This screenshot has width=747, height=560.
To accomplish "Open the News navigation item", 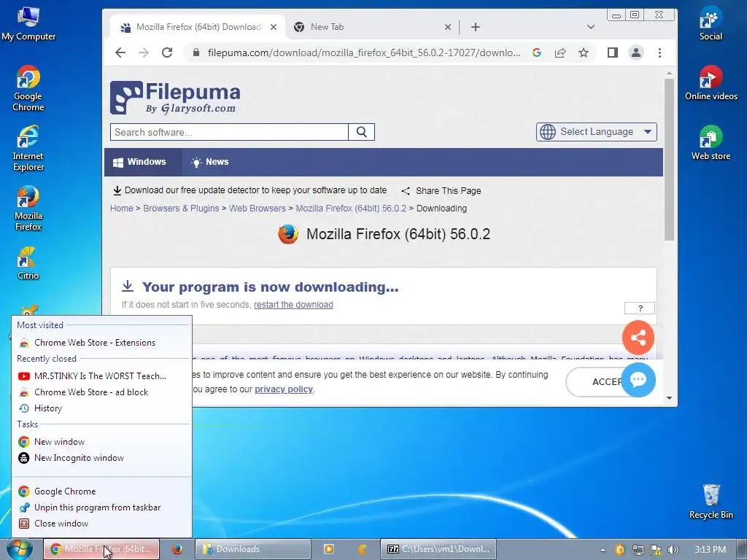I will pyautogui.click(x=209, y=162).
